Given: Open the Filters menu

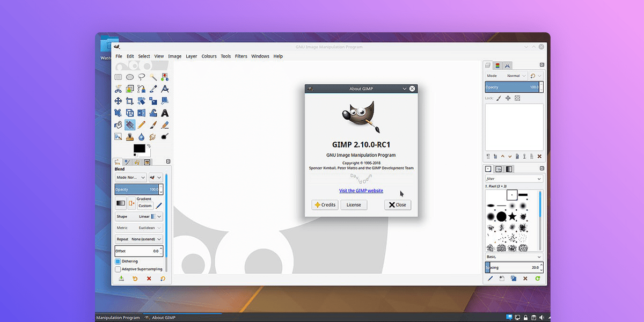Looking at the screenshot, I should pyautogui.click(x=241, y=56).
